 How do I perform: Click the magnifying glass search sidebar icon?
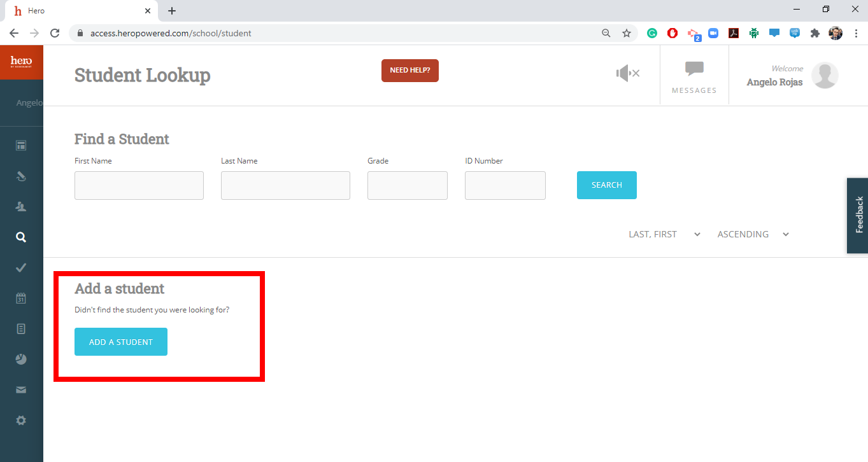[21, 237]
